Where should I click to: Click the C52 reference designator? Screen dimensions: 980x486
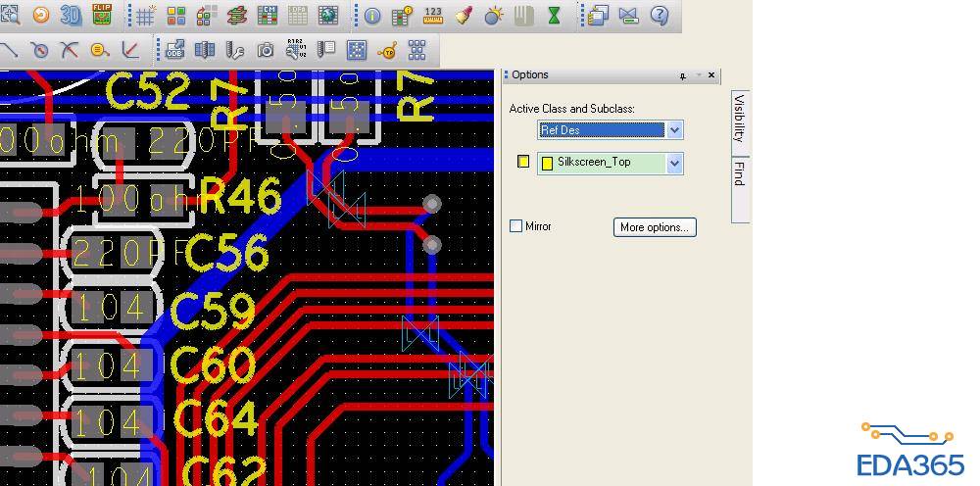pos(148,91)
